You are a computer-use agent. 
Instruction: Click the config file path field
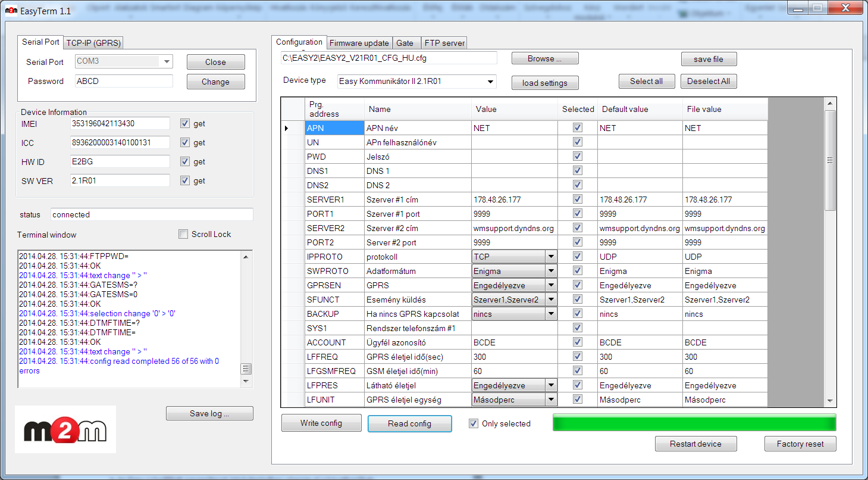388,58
